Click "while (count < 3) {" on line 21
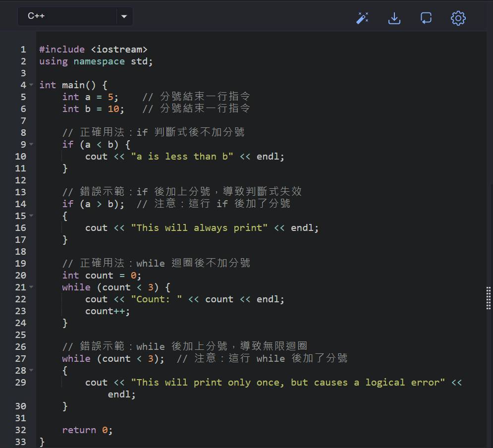The image size is (493, 448). coord(116,287)
